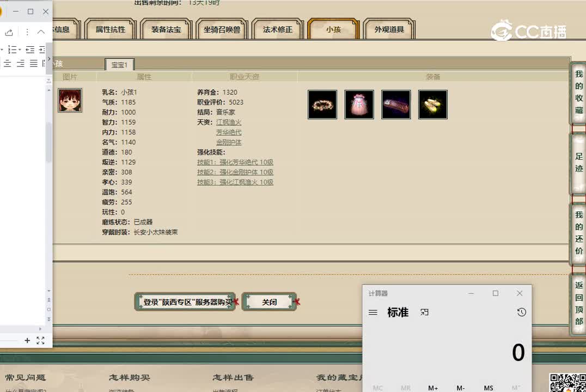Toggle calculator keep-on-top mode icon
Screen dimensions: 586x392
(x=424, y=313)
